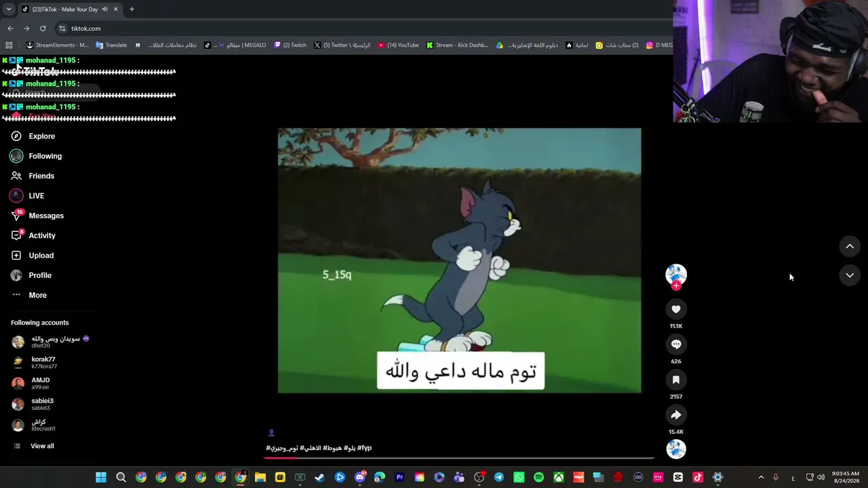Go to previous video with up chevron

(x=850, y=247)
